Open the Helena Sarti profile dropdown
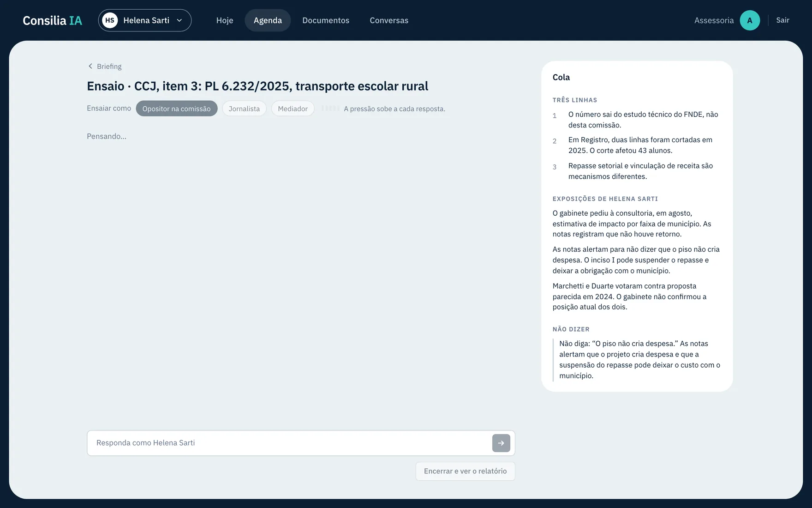Viewport: 812px width, 508px height. [x=145, y=20]
